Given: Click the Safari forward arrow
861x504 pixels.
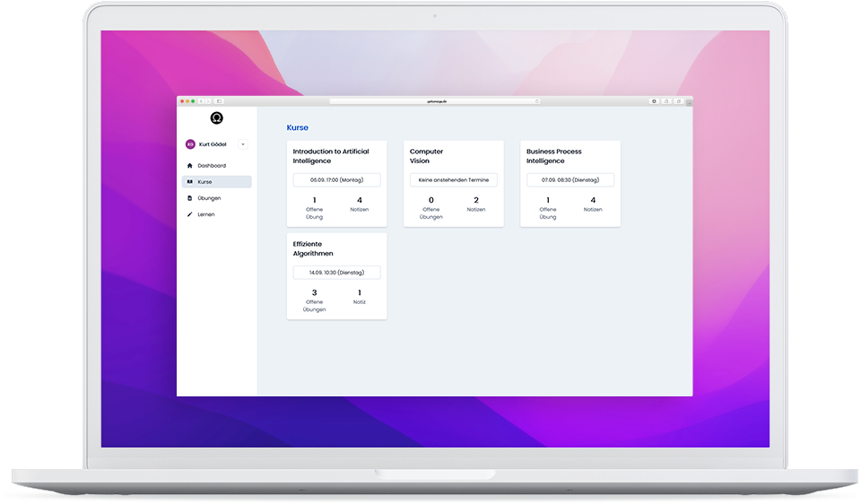Looking at the screenshot, I should point(208,101).
